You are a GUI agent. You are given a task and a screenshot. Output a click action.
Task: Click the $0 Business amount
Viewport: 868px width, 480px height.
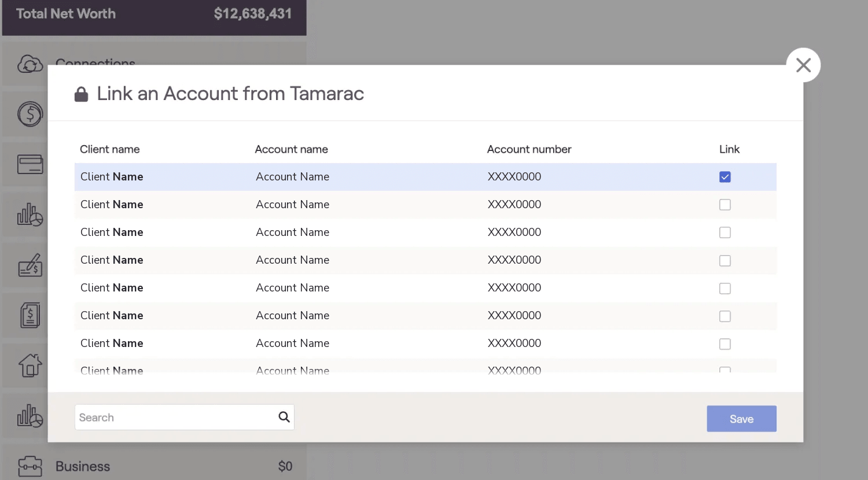pyautogui.click(x=285, y=467)
